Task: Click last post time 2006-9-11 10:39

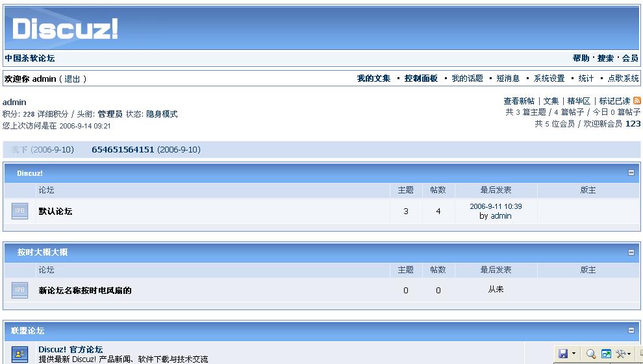Action: tap(496, 206)
